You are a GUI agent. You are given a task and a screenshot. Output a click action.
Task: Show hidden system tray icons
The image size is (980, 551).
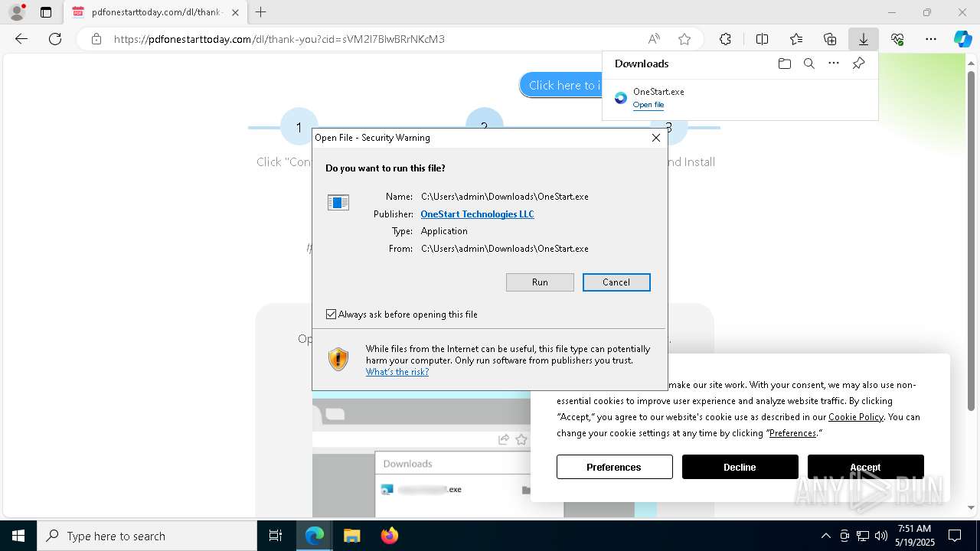[x=825, y=536]
